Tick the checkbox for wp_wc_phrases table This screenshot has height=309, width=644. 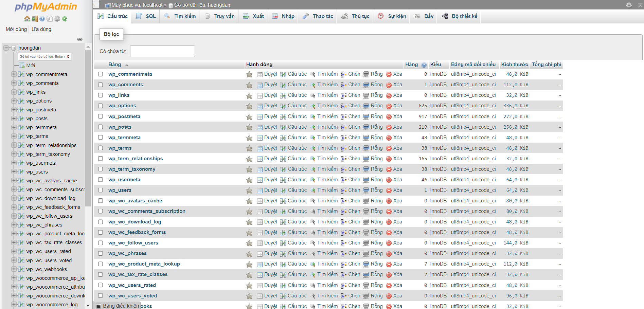(101, 253)
